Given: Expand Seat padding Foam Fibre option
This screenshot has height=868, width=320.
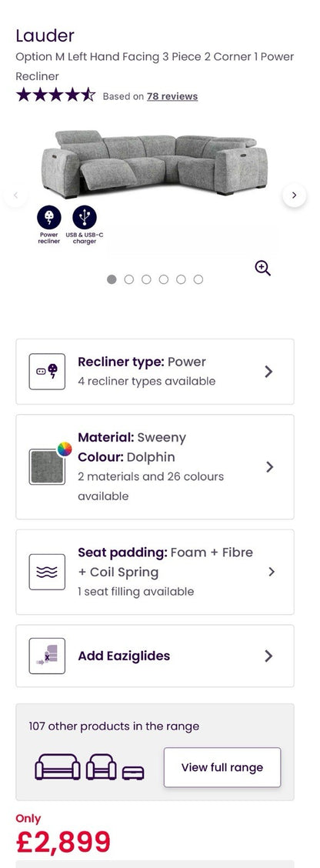Looking at the screenshot, I should tap(155, 572).
